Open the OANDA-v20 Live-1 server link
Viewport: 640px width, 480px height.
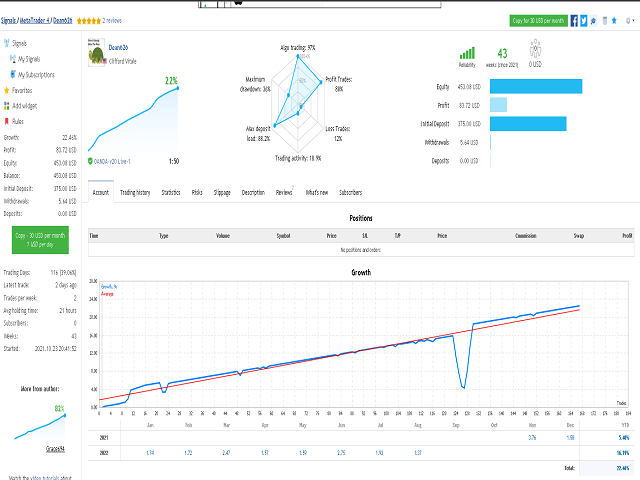[112, 161]
